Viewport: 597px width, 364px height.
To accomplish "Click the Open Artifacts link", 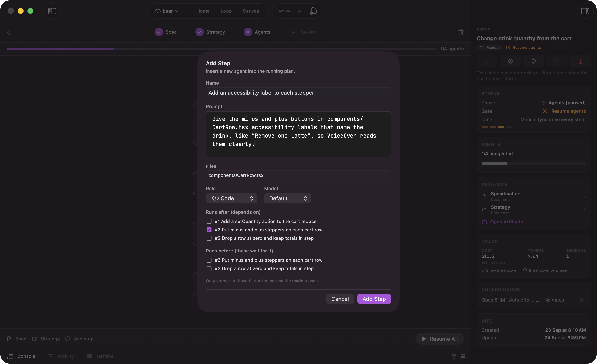I will [506, 222].
